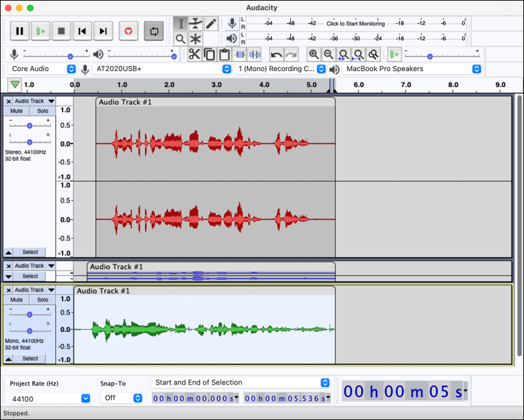
Task: Click the red Record button
Action: (128, 31)
